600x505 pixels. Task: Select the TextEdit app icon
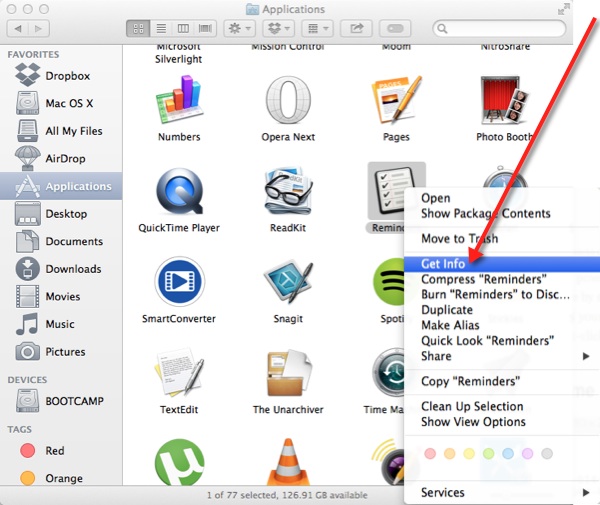point(179,373)
